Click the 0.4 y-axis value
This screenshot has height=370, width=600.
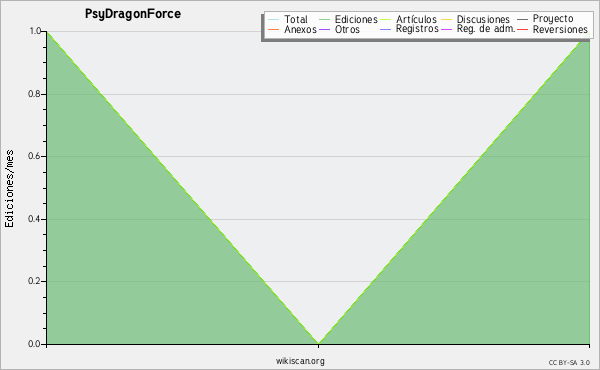click(x=34, y=219)
